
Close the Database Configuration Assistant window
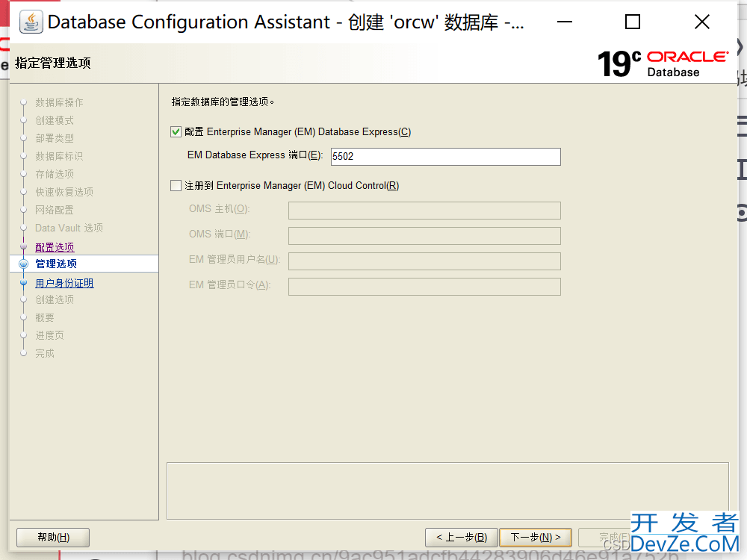point(701,22)
